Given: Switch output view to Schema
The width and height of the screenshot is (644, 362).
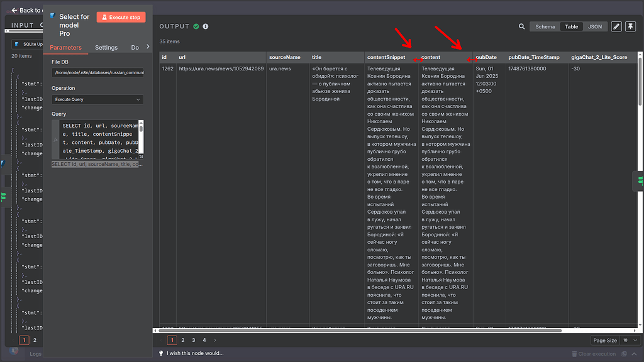Looking at the screenshot, I should tap(545, 26).
